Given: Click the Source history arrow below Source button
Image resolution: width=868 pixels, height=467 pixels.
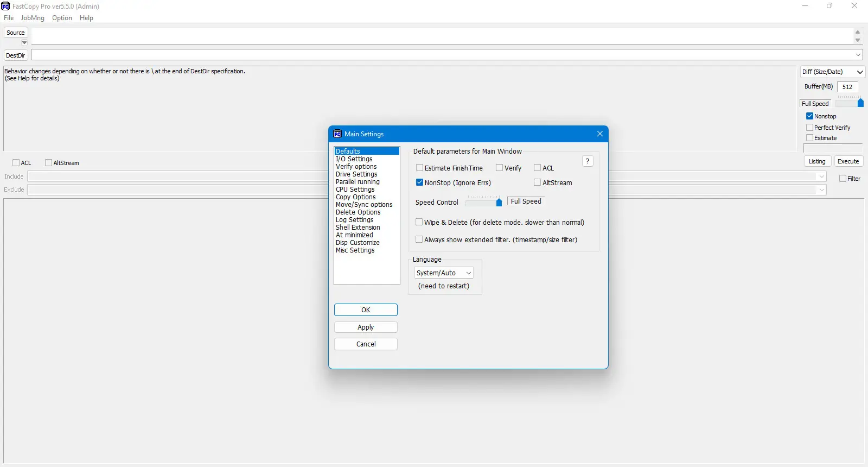Looking at the screenshot, I should 24,43.
